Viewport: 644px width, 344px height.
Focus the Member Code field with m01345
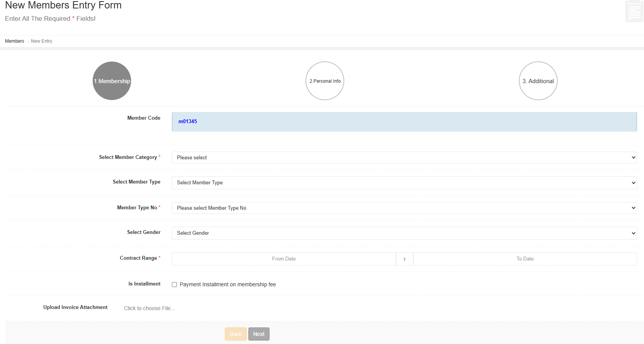click(x=404, y=122)
